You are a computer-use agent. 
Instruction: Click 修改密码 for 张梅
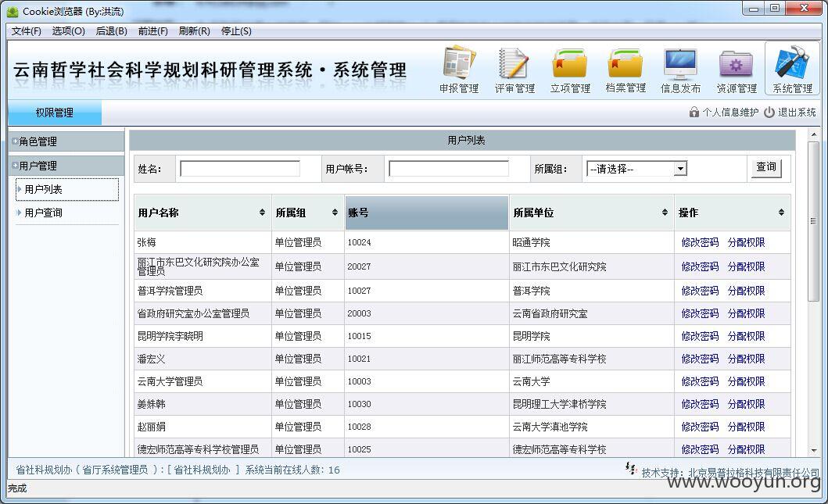tap(700, 242)
